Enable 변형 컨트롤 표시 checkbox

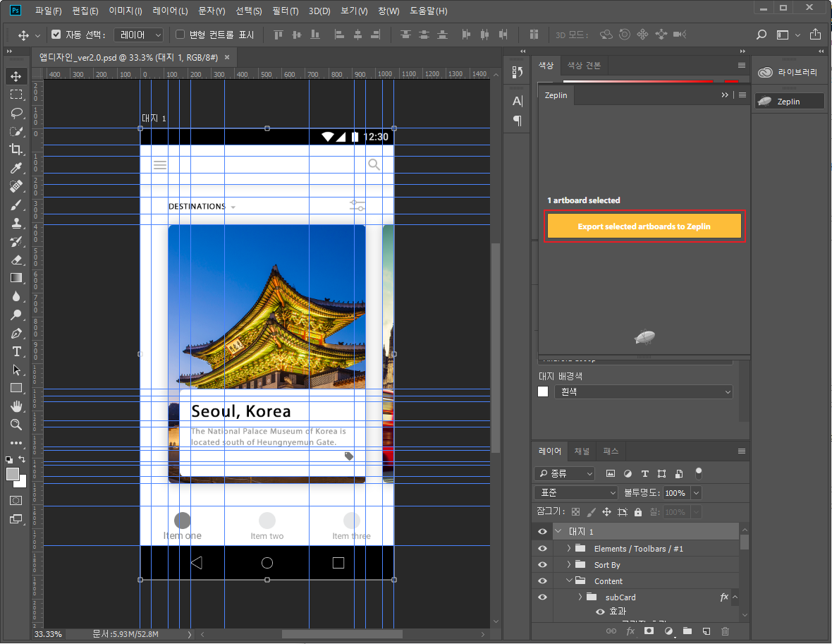coord(180,35)
